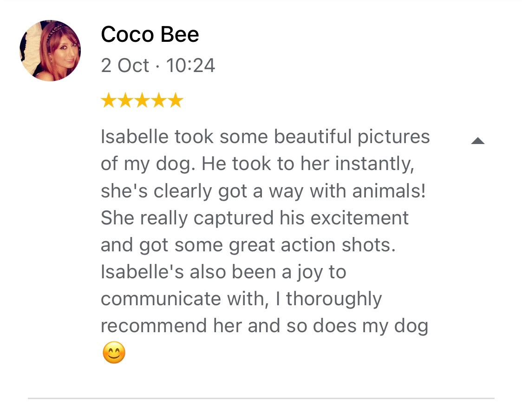522x420 pixels.
Task: Select the third star in the rating
Action: click(142, 100)
